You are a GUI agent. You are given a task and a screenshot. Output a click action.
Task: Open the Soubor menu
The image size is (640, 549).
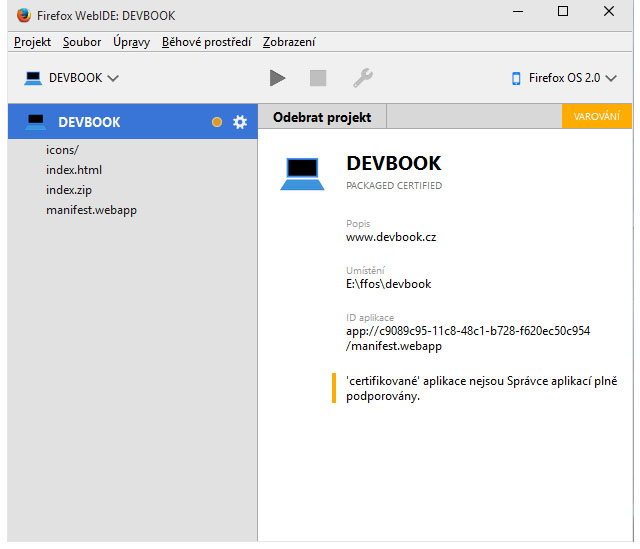pos(82,42)
